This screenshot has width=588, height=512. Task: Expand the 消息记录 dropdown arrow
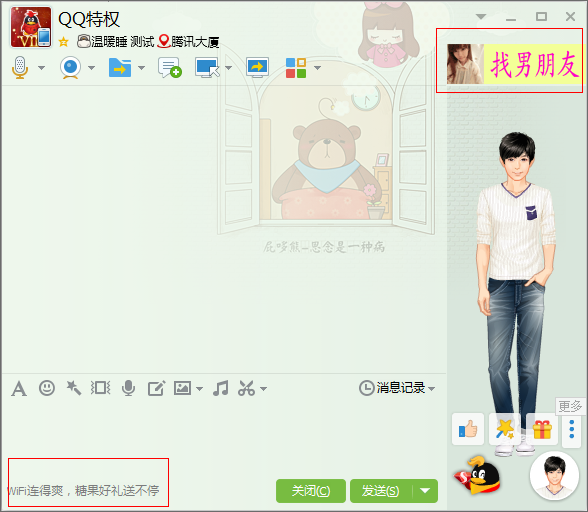[x=432, y=389]
